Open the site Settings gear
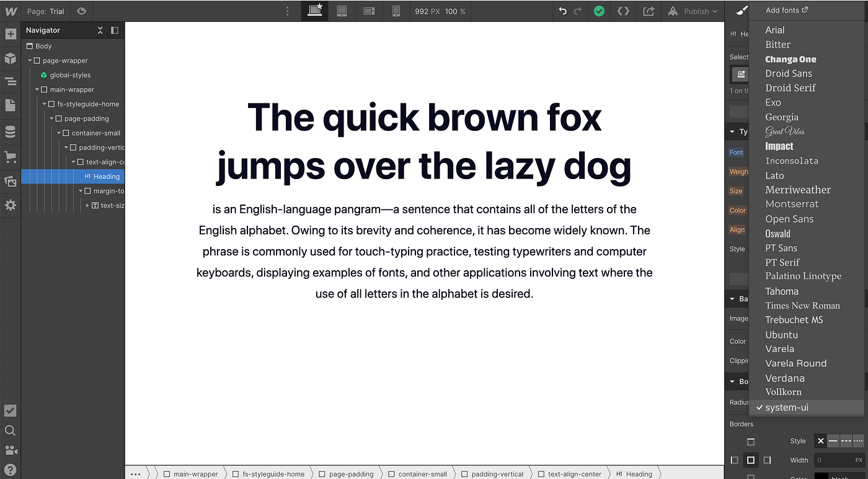Viewport: 868px width, 479px height. pyautogui.click(x=11, y=205)
